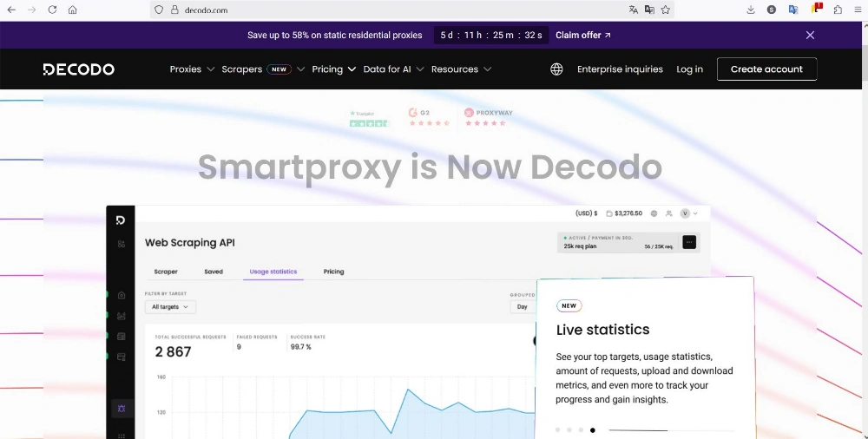The width and height of the screenshot is (868, 439).
Task: Open the Resources navigation menu
Action: pyautogui.click(x=455, y=69)
